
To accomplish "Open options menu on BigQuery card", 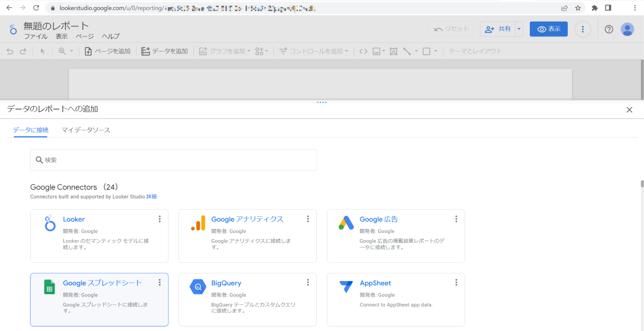I will coord(308,282).
